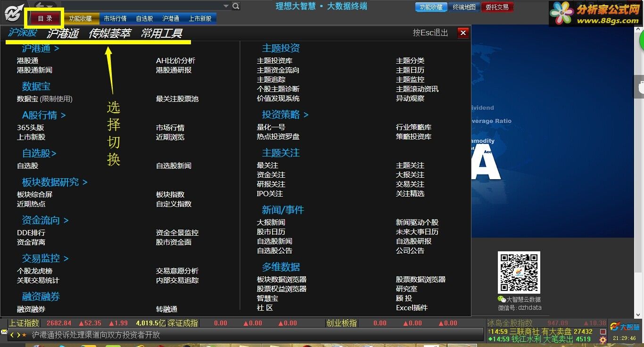This screenshot has height=347, width=644.
Task: Open the 智慧宝 link
Action: click(267, 298)
